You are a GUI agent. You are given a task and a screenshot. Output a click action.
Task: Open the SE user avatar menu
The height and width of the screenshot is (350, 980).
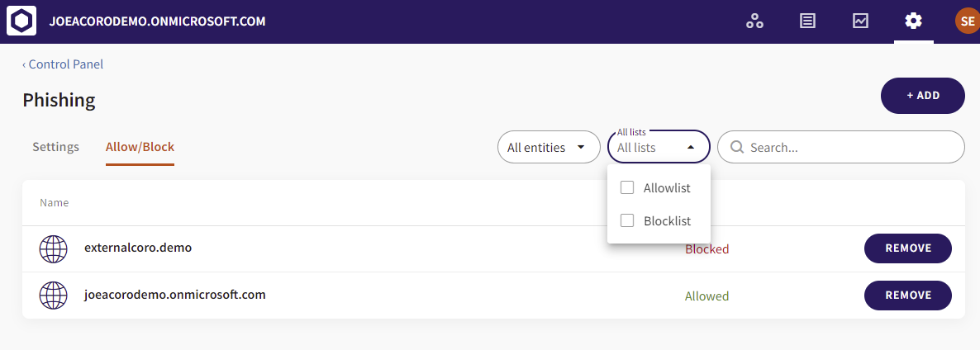pos(967,21)
